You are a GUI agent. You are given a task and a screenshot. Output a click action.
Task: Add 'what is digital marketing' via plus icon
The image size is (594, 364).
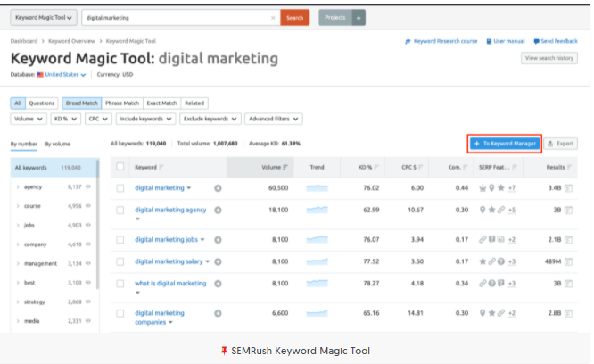point(218,284)
